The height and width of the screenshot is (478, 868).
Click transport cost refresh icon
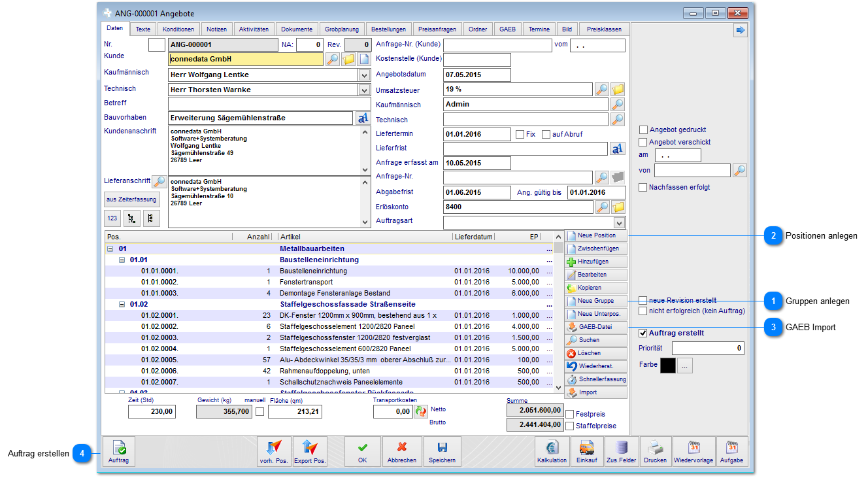coord(421,412)
